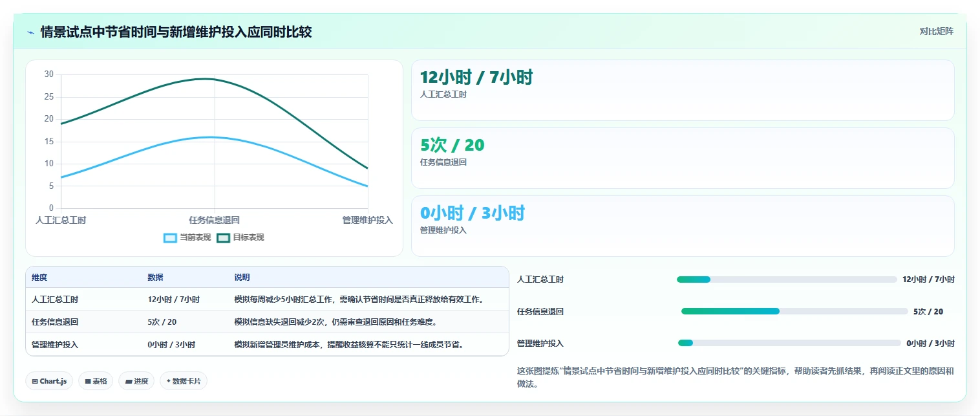Select the 管理维护投入 cell in the table
This screenshot has width=980, height=416.
(55, 345)
